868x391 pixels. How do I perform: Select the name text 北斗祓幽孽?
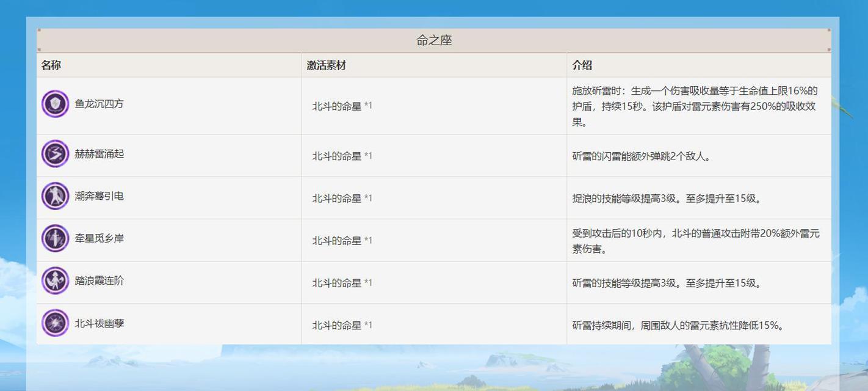[x=99, y=323]
